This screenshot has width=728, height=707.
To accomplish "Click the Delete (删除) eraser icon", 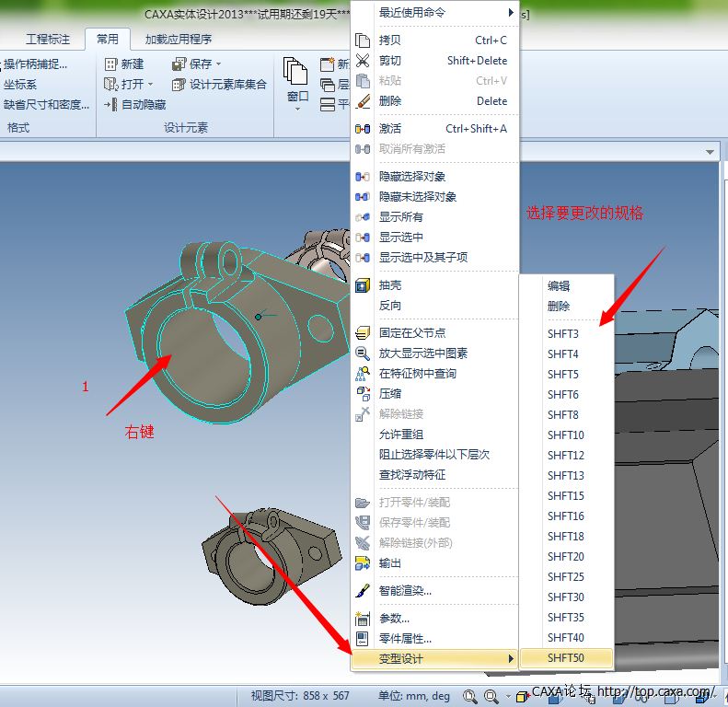I will click(363, 101).
